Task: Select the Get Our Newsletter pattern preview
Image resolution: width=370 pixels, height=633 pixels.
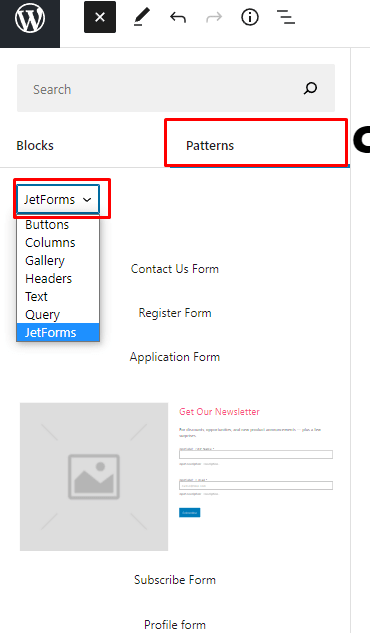Action: coord(176,476)
